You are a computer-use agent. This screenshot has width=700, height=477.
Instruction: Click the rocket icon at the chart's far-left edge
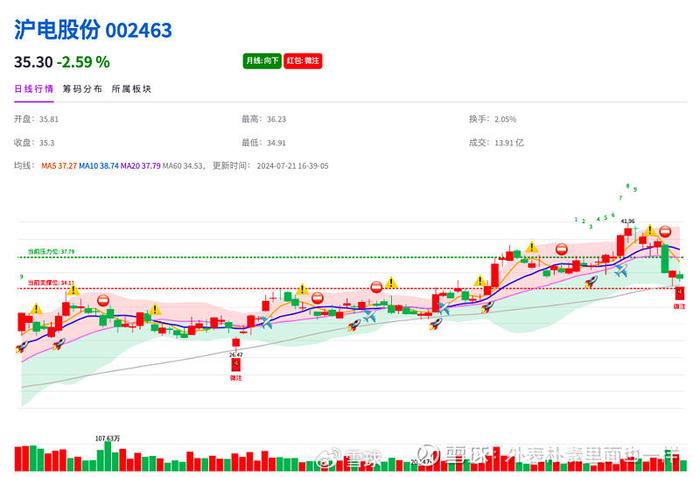21,346
